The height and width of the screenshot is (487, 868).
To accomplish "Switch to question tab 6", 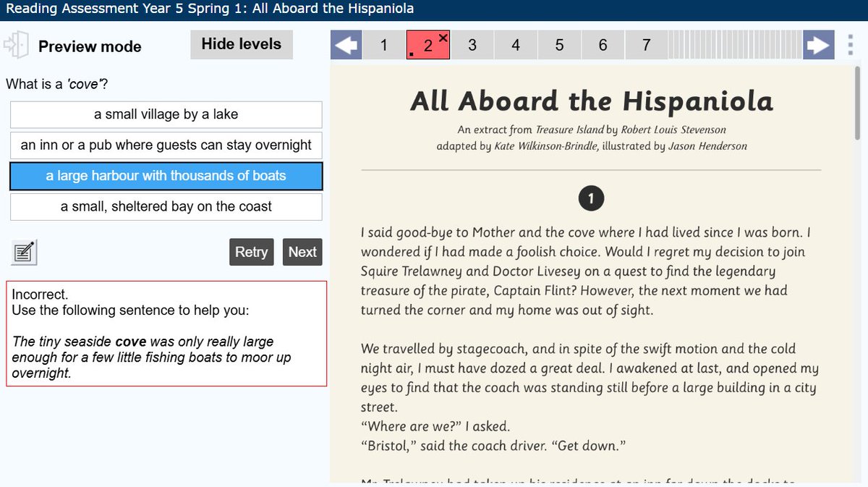I will coord(603,46).
